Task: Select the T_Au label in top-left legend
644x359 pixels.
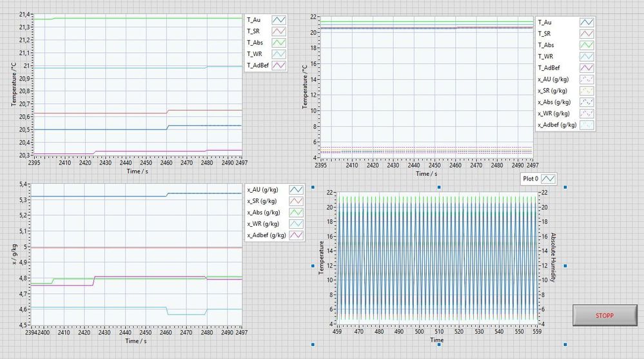Action: 253,20
